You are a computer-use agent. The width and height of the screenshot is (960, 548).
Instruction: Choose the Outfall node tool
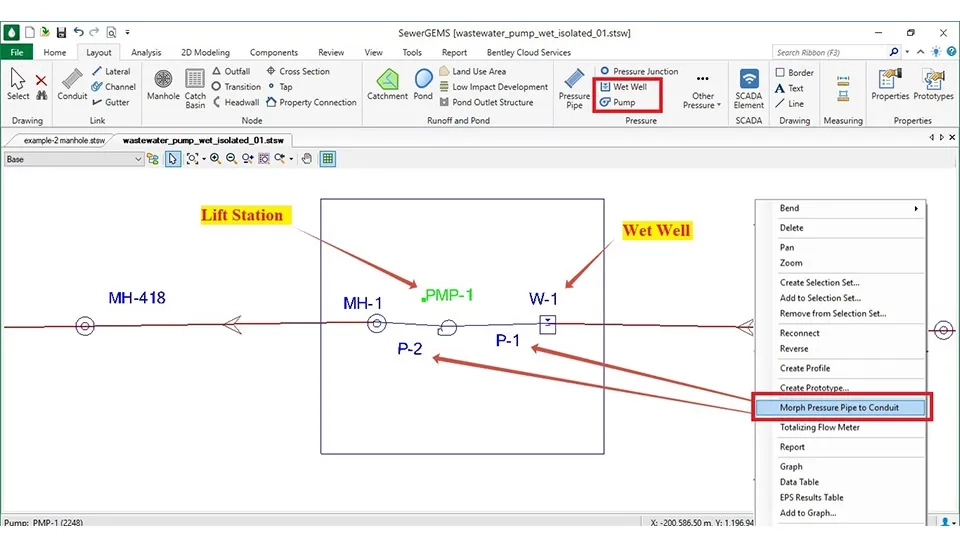point(231,71)
